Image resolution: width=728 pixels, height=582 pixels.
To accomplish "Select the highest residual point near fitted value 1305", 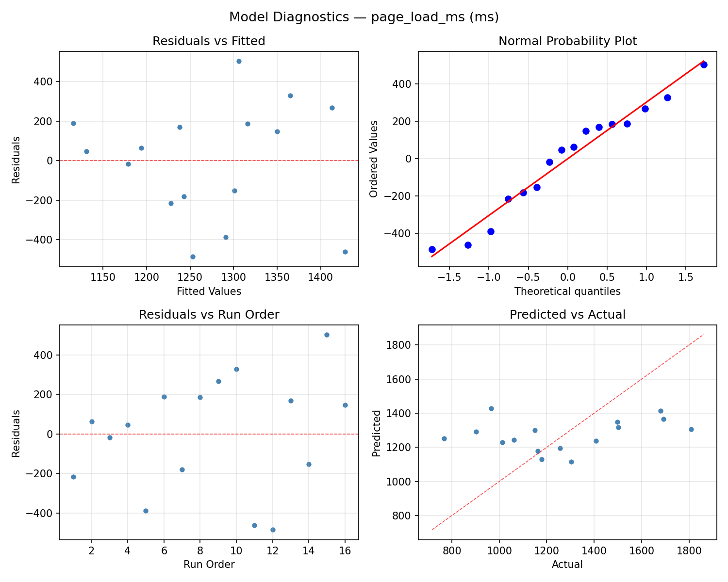I will coord(239,62).
